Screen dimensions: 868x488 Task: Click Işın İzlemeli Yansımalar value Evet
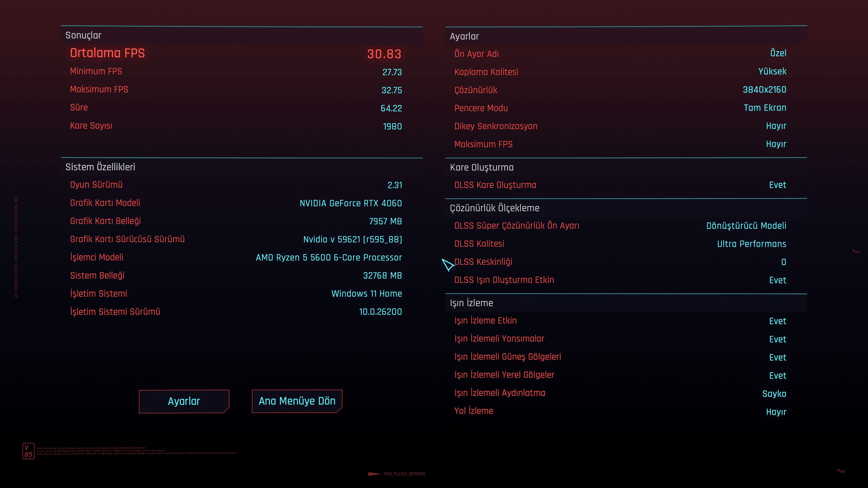point(777,339)
